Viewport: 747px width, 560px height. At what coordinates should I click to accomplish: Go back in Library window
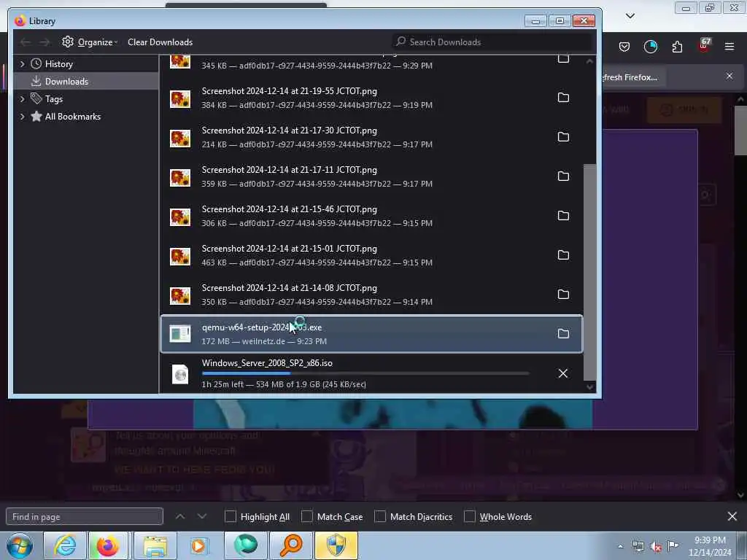[x=26, y=42]
